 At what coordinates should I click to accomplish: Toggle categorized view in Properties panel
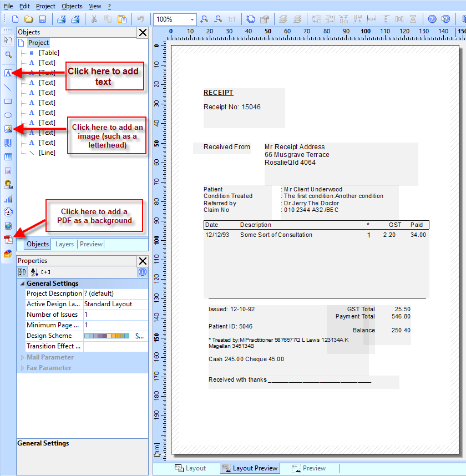(22, 272)
